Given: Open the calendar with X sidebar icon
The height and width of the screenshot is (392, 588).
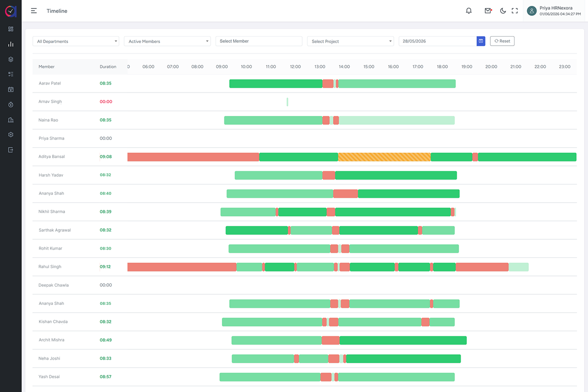Looking at the screenshot, I should 11,90.
